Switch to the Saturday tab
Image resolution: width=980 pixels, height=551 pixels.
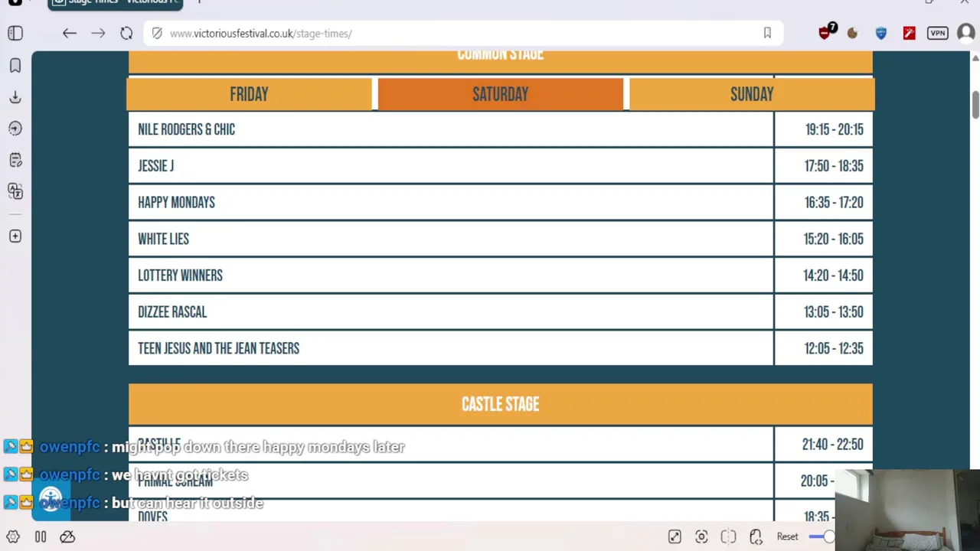tap(501, 94)
